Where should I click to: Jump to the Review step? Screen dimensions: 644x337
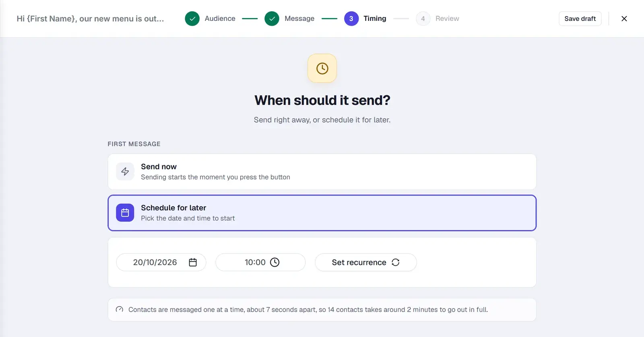click(x=447, y=18)
